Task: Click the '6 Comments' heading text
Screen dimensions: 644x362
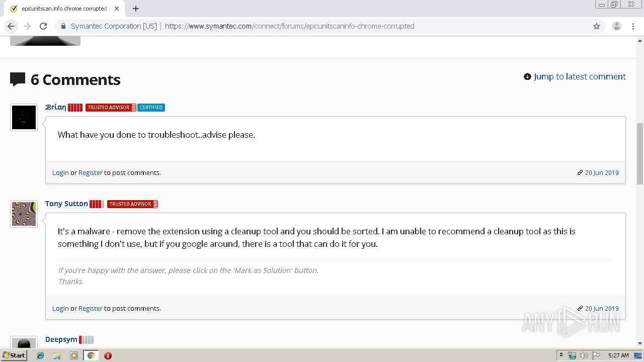Action: pos(75,79)
